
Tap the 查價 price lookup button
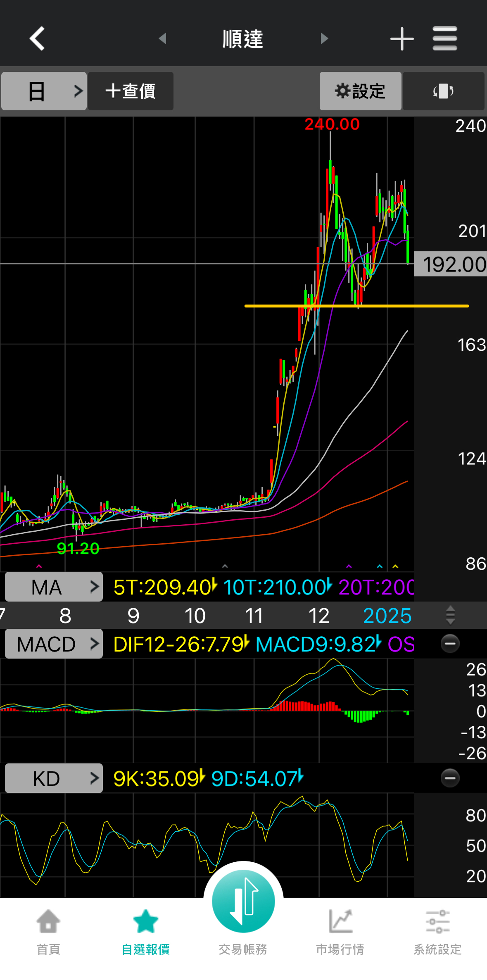[x=131, y=91]
